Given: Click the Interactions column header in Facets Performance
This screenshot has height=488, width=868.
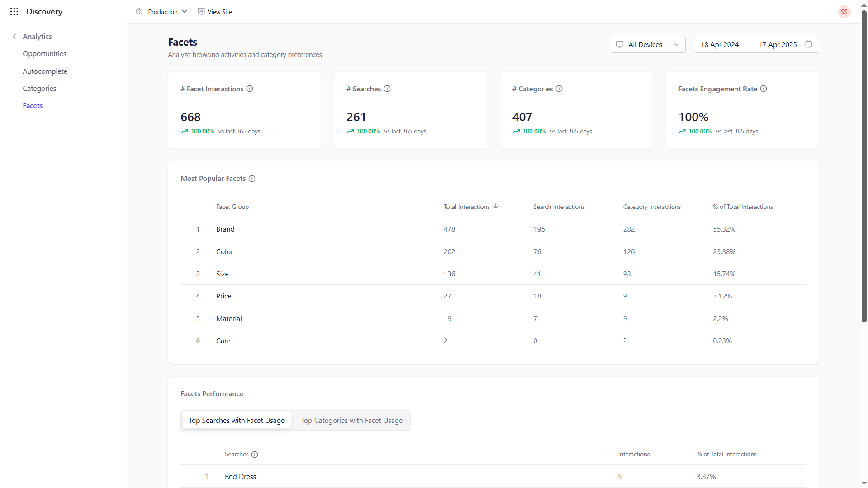Looking at the screenshot, I should [x=634, y=454].
